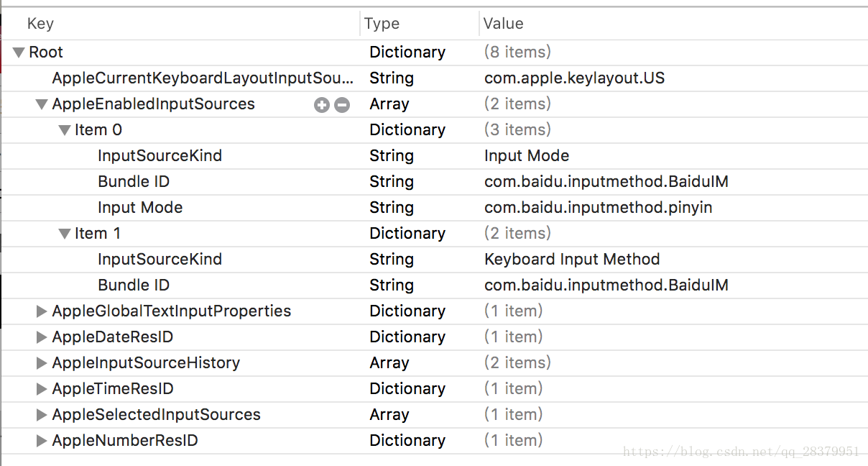The height and width of the screenshot is (466, 868).
Task: Select the value Input Mode
Action: [x=527, y=155]
